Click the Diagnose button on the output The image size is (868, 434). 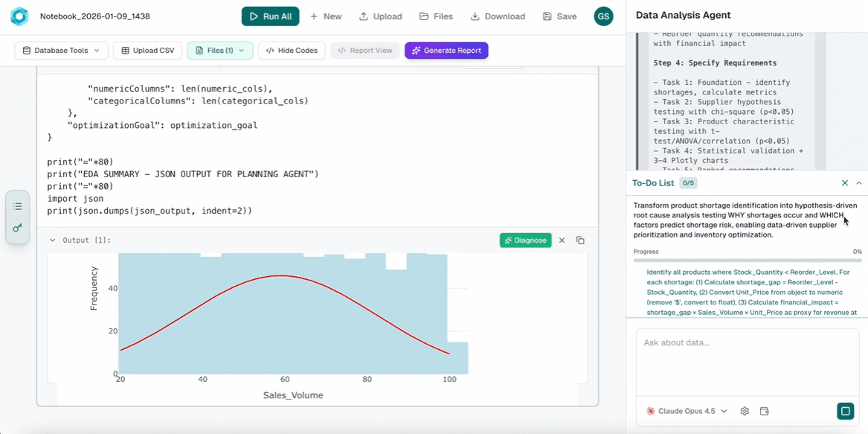click(x=525, y=240)
